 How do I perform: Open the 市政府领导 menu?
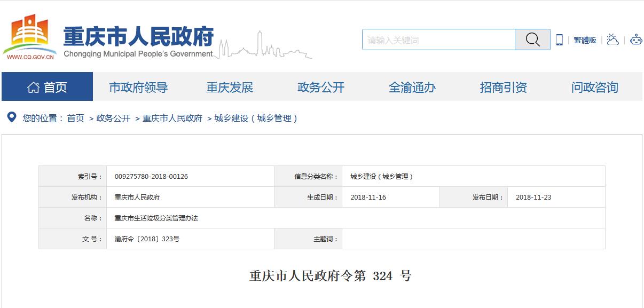coord(138,87)
